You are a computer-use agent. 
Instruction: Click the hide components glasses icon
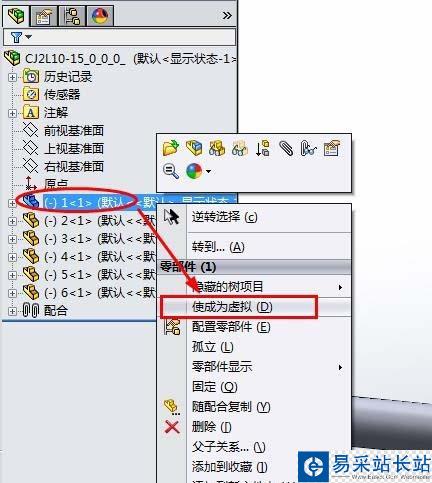click(240, 148)
